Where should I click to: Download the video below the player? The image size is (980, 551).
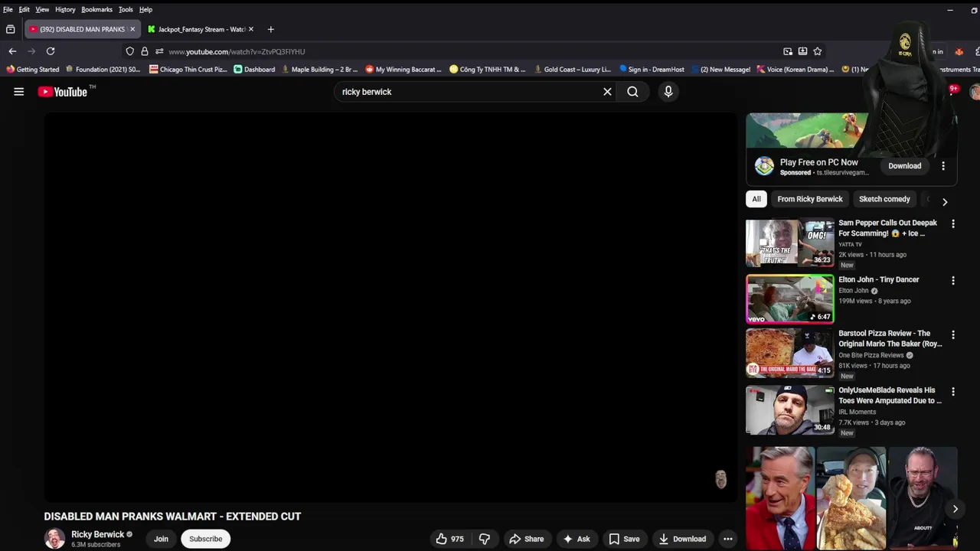[681, 539]
